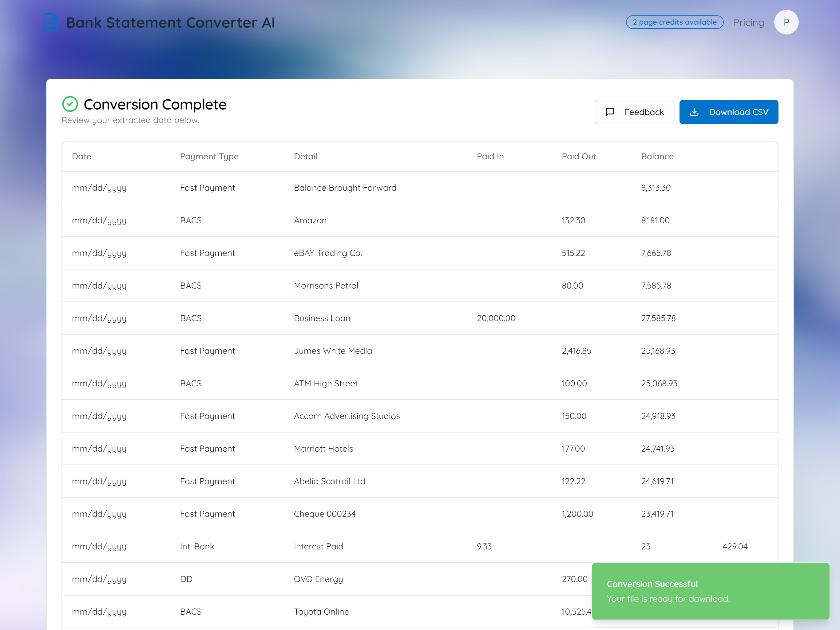Open the Pricing page
The height and width of the screenshot is (630, 840).
[x=748, y=22]
